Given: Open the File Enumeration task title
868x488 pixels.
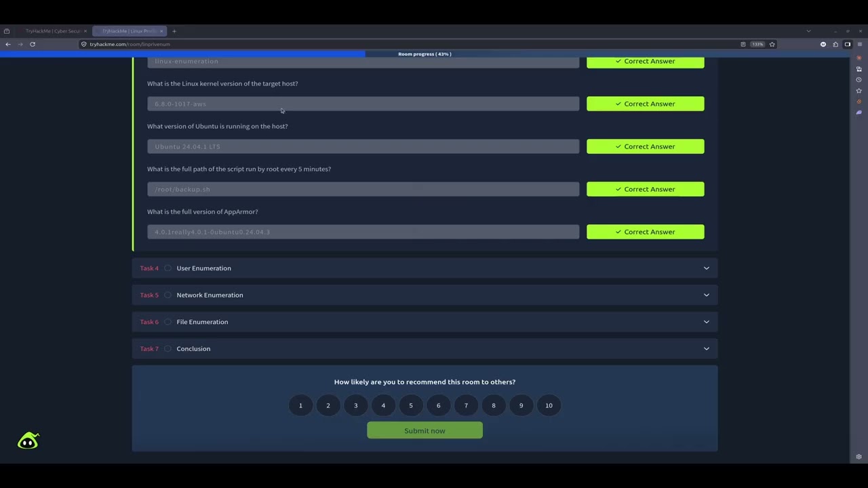Looking at the screenshot, I should (202, 322).
